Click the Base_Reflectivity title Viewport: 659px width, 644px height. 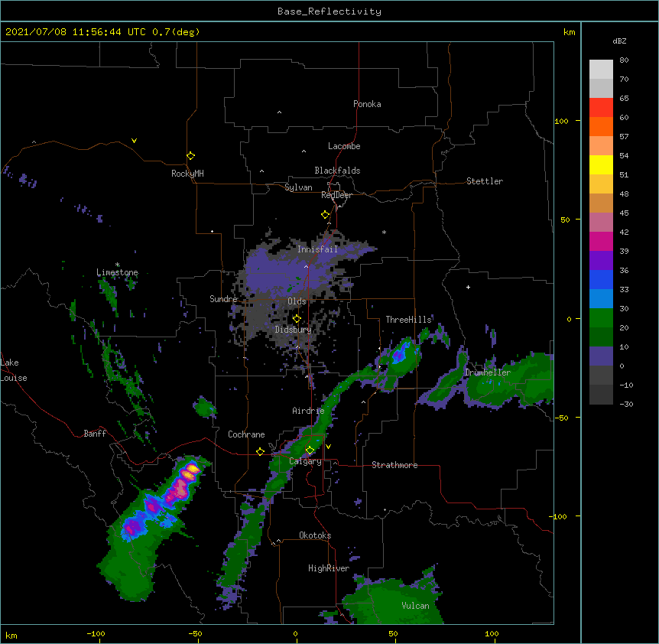point(329,11)
